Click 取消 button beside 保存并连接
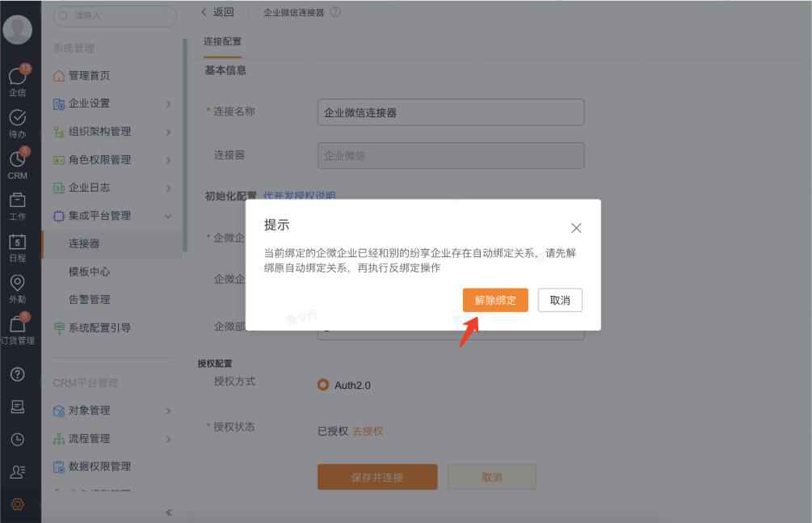 pos(491,477)
